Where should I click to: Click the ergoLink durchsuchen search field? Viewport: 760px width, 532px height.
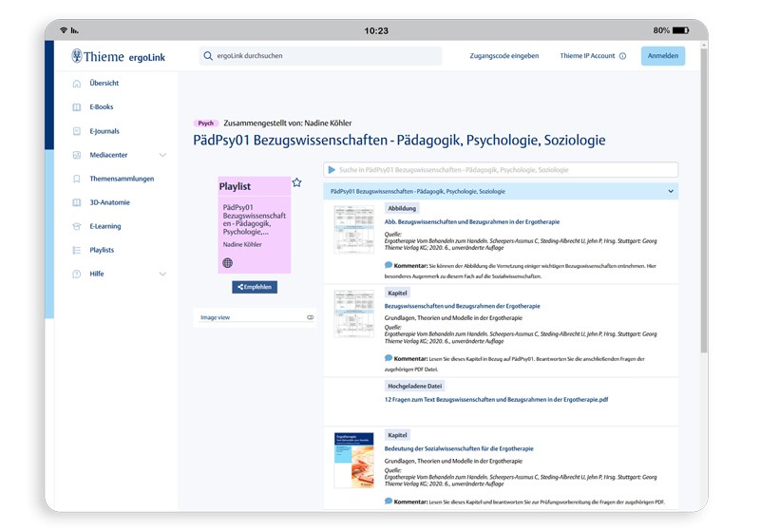(x=320, y=56)
